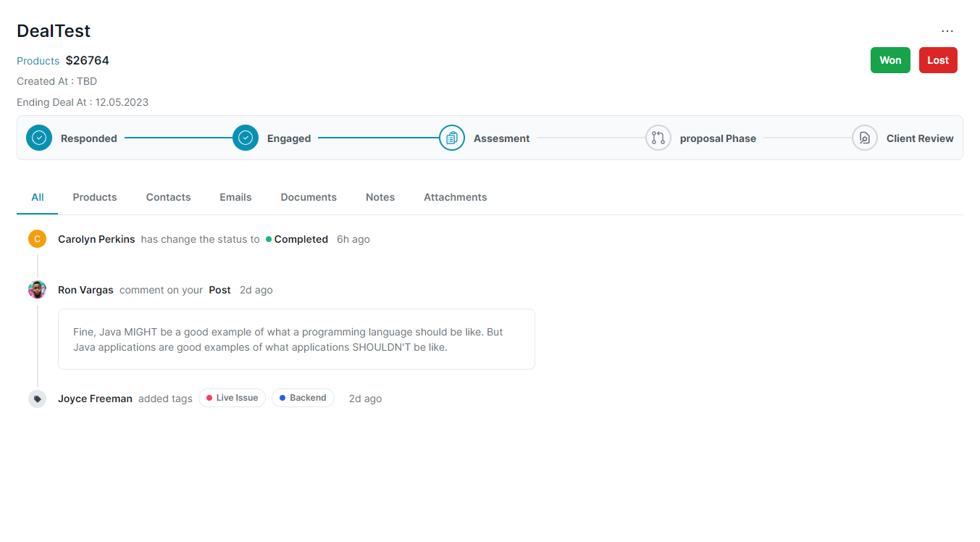Viewport: 980px width, 542px height.
Task: Open the Post link in Ron's comment
Action: (x=219, y=290)
